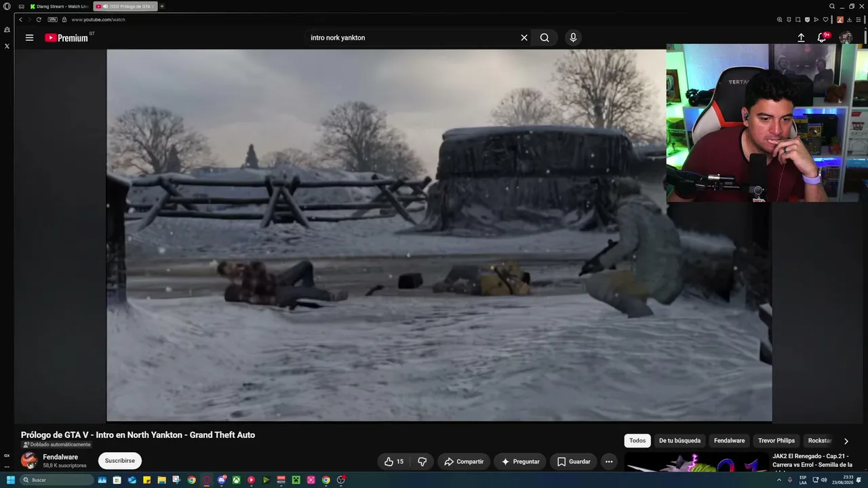Dislike the video with thumbs down
Screen dimensions: 868x488
422,462
